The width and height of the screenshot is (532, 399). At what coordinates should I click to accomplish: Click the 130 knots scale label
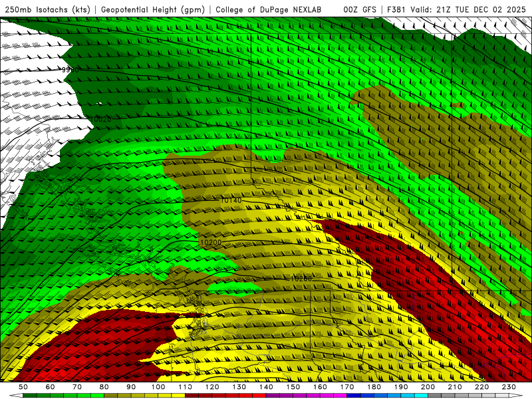point(239,387)
